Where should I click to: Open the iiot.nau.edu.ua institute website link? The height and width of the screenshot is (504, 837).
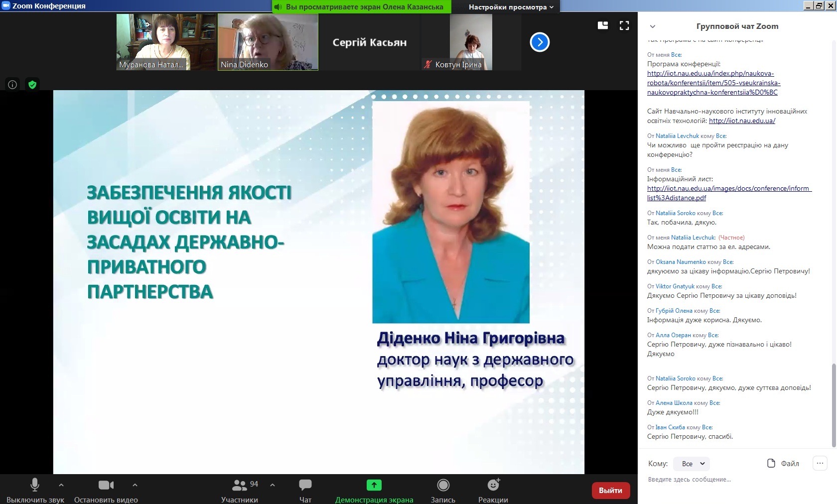click(742, 121)
